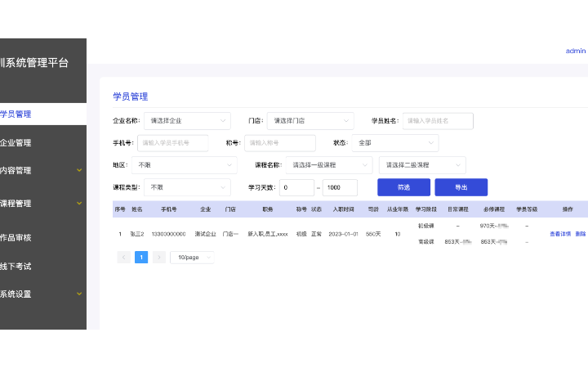Open the 地区 dropdown
The height and width of the screenshot is (368, 588).
(184, 165)
